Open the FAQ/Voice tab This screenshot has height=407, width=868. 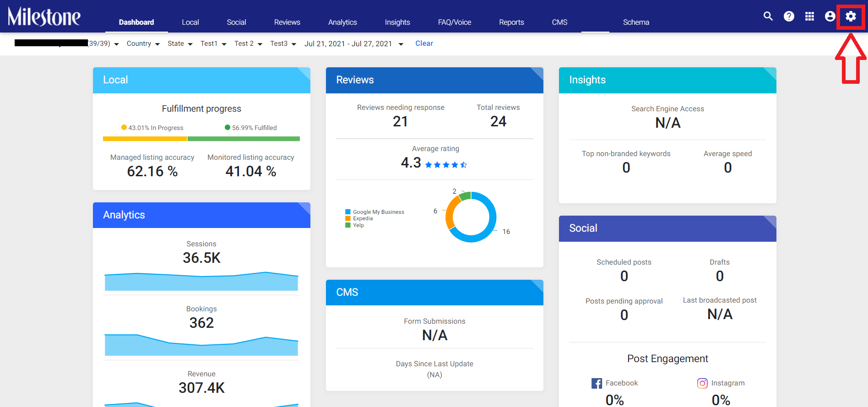pyautogui.click(x=455, y=22)
